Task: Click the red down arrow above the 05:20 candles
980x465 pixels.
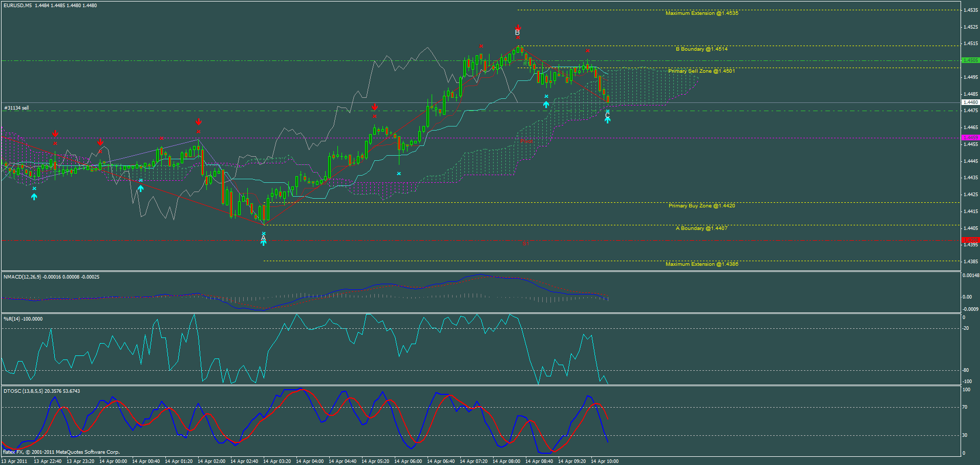Action: click(x=375, y=107)
